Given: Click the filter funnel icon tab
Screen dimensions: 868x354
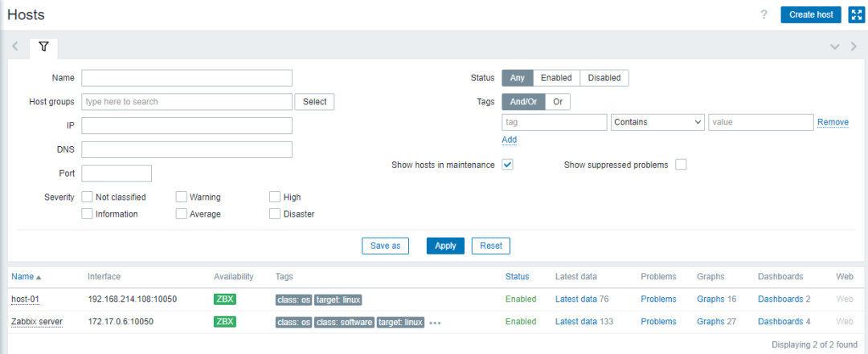Looking at the screenshot, I should pos(43,47).
